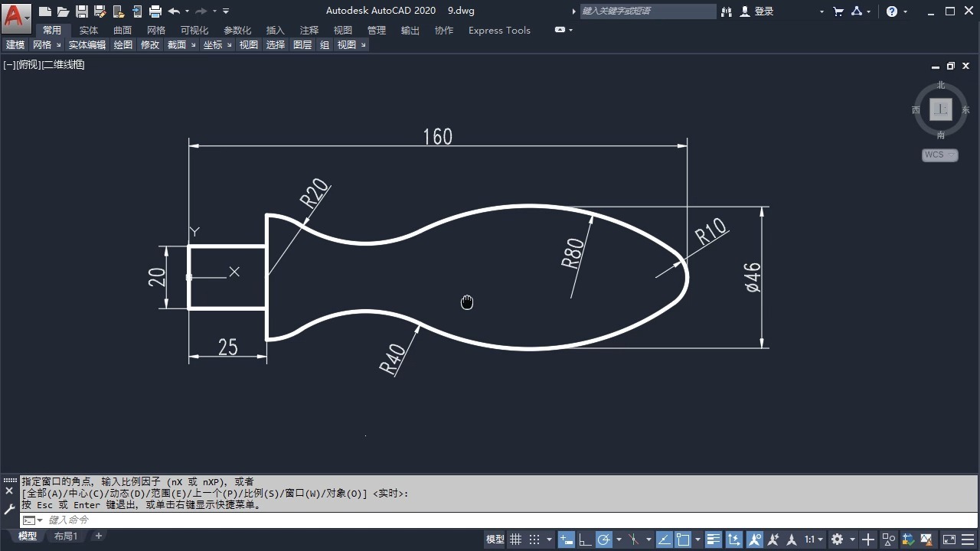Open the Express Tools ribbon tab
Viewport: 980px width, 551px height.
[x=499, y=31]
